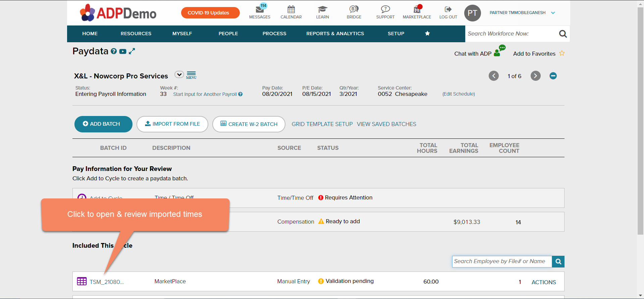Image resolution: width=644 pixels, height=299 pixels.
Task: Expand Paydata page to full screen
Action: pos(132,51)
